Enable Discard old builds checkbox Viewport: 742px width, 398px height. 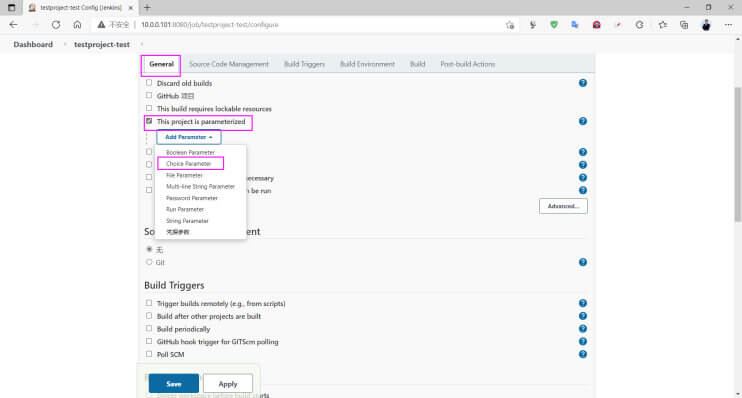[149, 82]
